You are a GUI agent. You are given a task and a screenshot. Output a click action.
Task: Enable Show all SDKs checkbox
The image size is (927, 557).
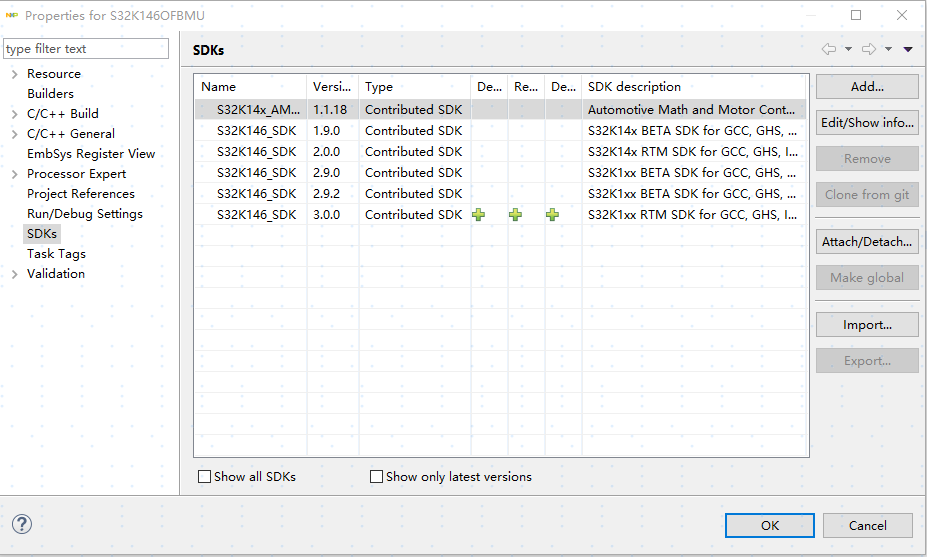coord(205,477)
